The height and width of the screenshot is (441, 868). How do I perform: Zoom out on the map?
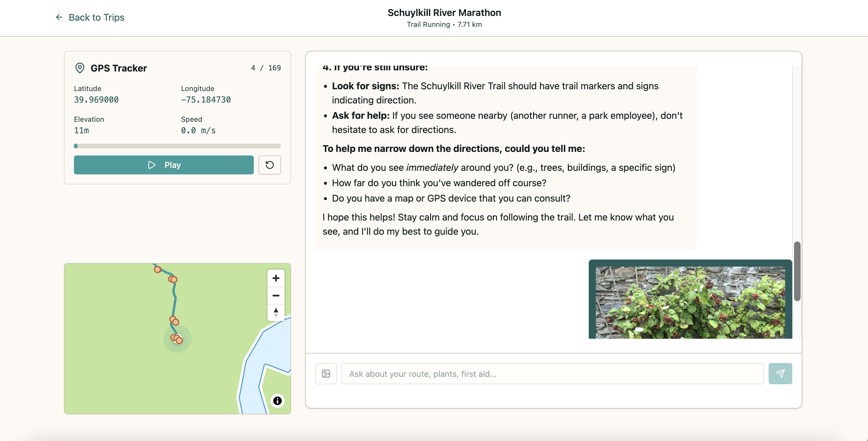tap(276, 296)
